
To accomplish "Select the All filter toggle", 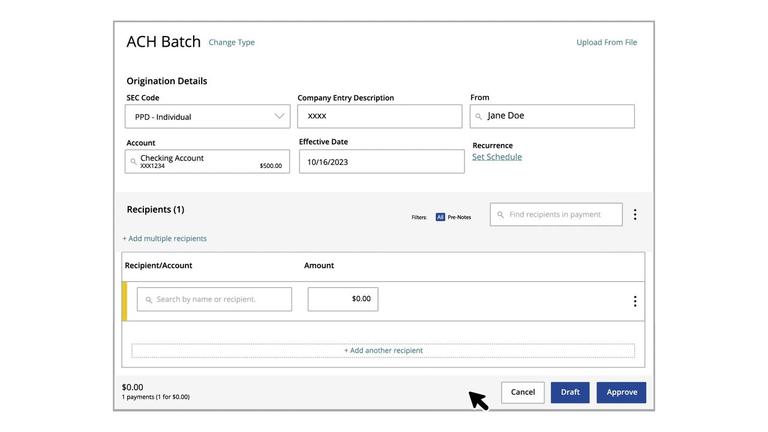I will (x=440, y=217).
